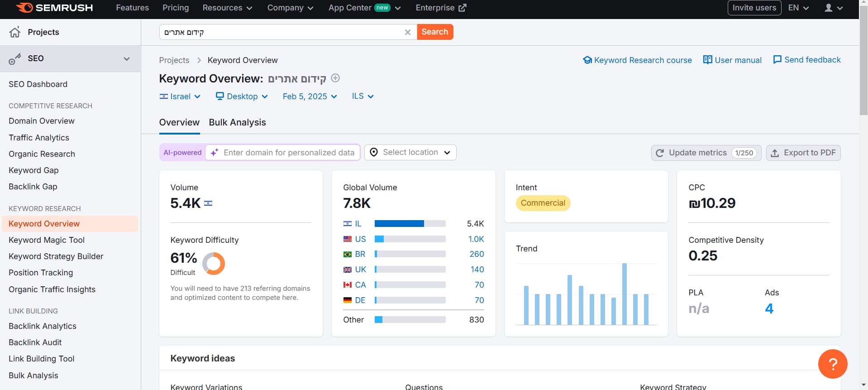Click the Enterprise external link icon
Screen dimensions: 868x390
tap(463, 8)
